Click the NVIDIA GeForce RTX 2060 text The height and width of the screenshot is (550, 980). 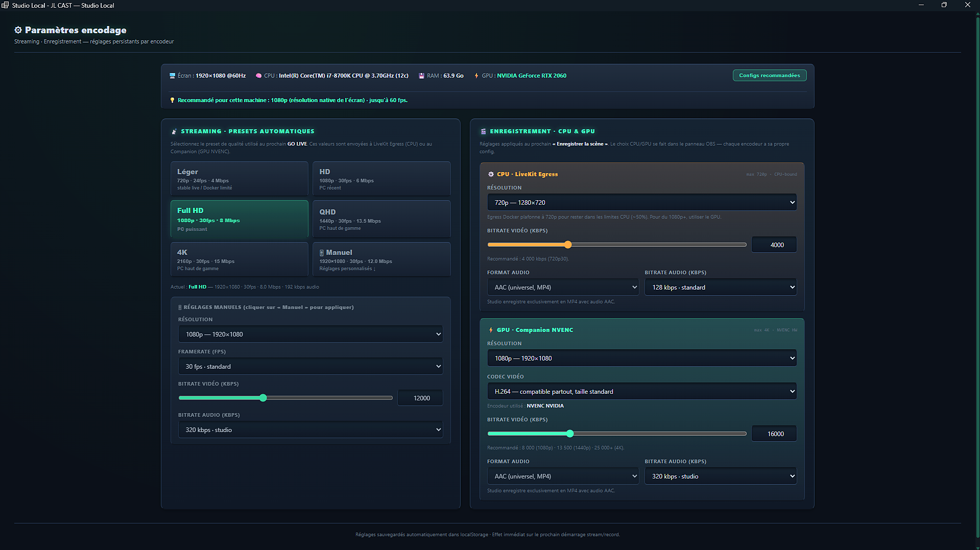coord(532,76)
